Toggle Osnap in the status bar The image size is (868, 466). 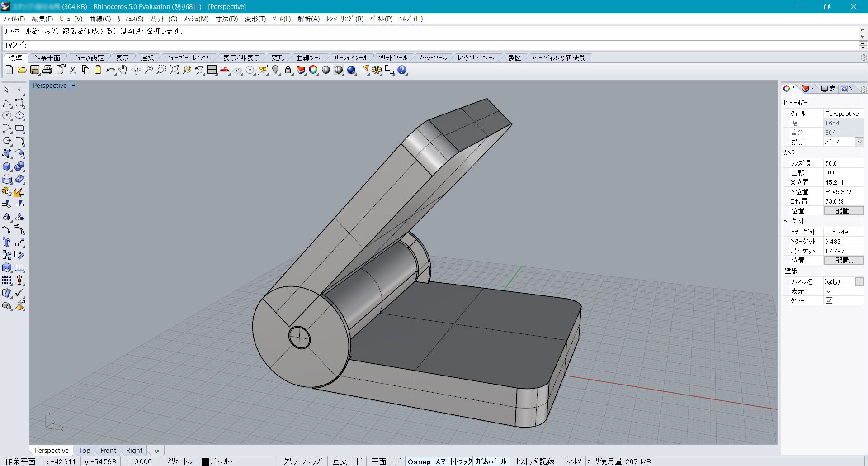[419, 461]
